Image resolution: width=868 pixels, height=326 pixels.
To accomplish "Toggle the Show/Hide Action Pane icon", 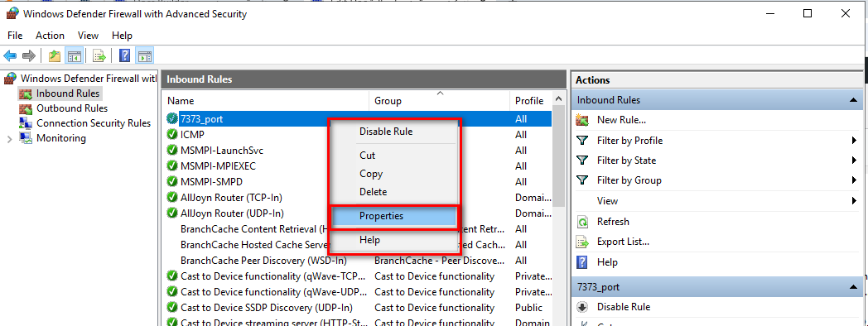I will (144, 55).
